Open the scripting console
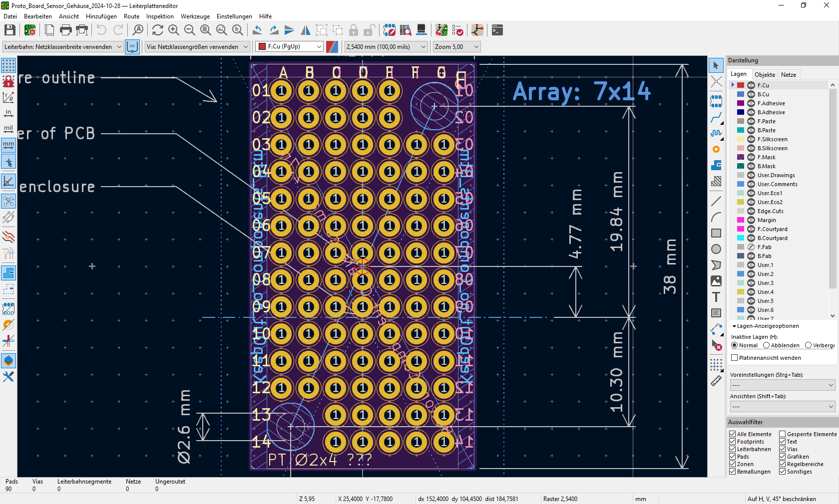 coord(497,30)
